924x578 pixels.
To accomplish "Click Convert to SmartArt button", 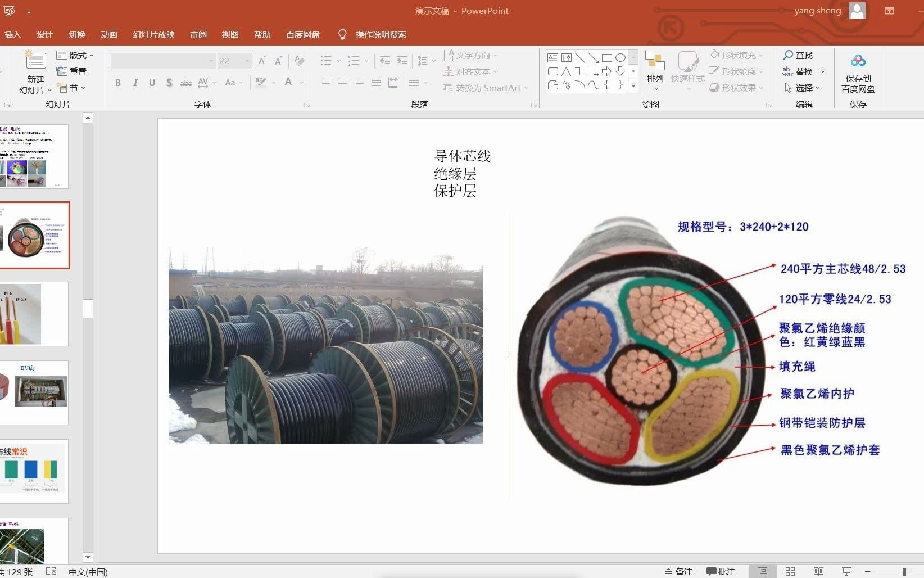I will pos(485,88).
